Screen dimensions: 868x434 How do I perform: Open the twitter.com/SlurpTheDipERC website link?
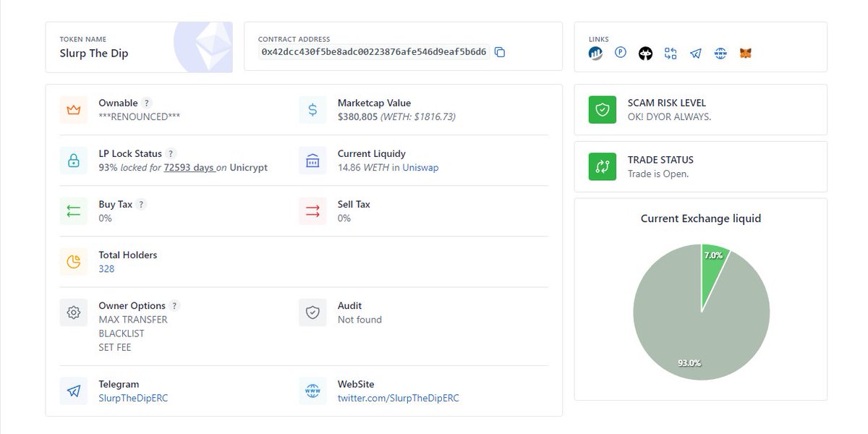tap(399, 398)
